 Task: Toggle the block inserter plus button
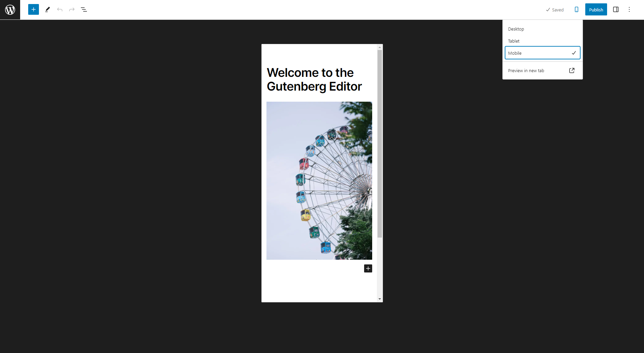coord(34,9)
